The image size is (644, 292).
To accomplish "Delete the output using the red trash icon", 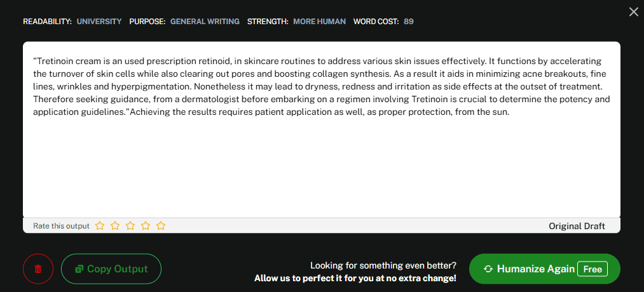I will pyautogui.click(x=38, y=269).
